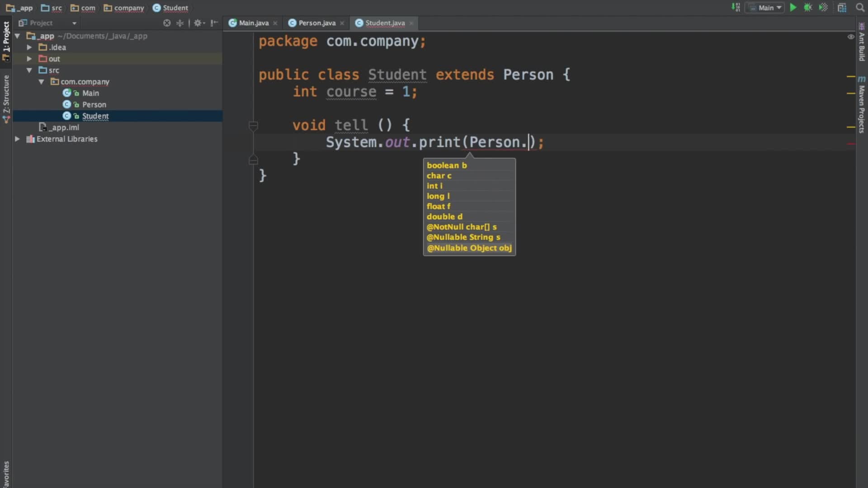Pick the '@Nullable Object obj' hint

coord(469,248)
